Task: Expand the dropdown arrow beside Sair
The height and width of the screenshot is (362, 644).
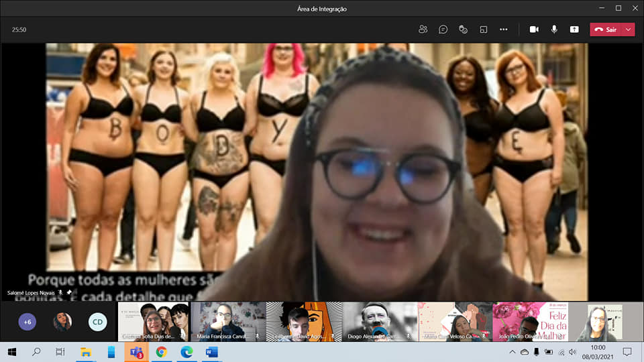Action: 629,29
